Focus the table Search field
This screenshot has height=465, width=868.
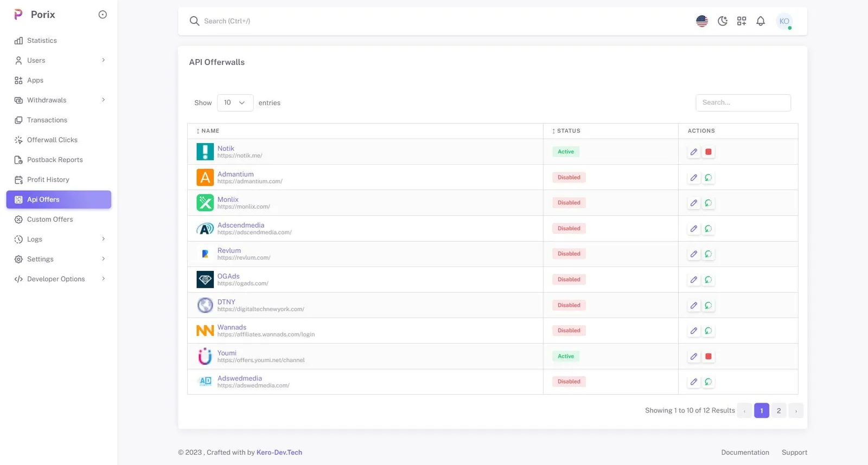743,103
